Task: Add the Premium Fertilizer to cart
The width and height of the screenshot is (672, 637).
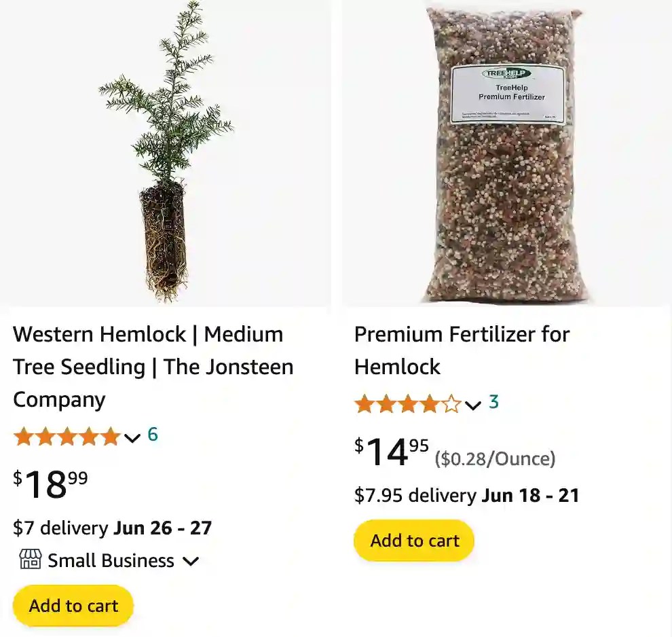Action: [413, 540]
